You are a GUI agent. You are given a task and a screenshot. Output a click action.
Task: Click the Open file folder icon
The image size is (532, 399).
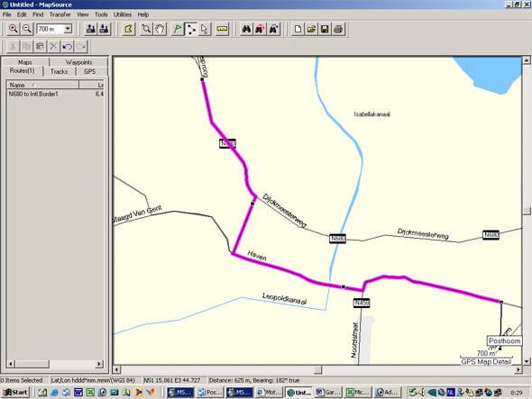[311, 29]
